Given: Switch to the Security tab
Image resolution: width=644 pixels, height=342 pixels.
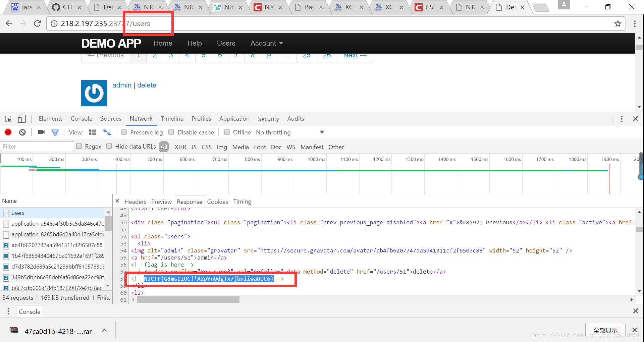Looking at the screenshot, I should click(268, 119).
